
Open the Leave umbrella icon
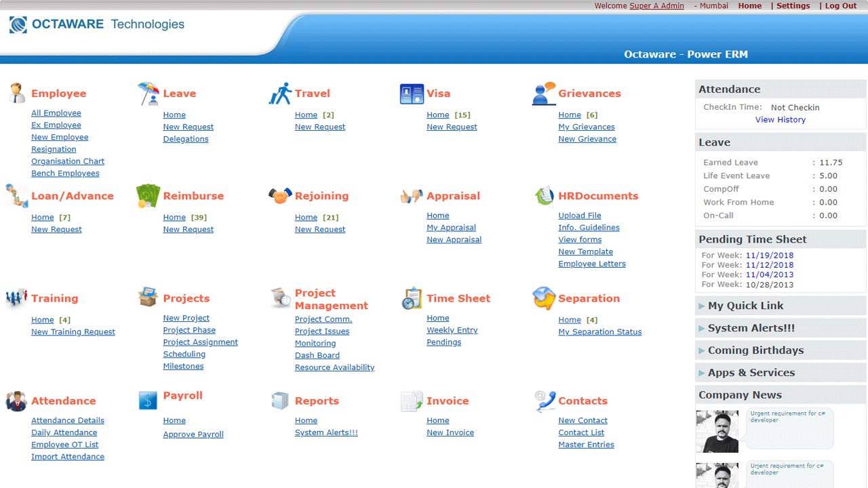coord(148,94)
